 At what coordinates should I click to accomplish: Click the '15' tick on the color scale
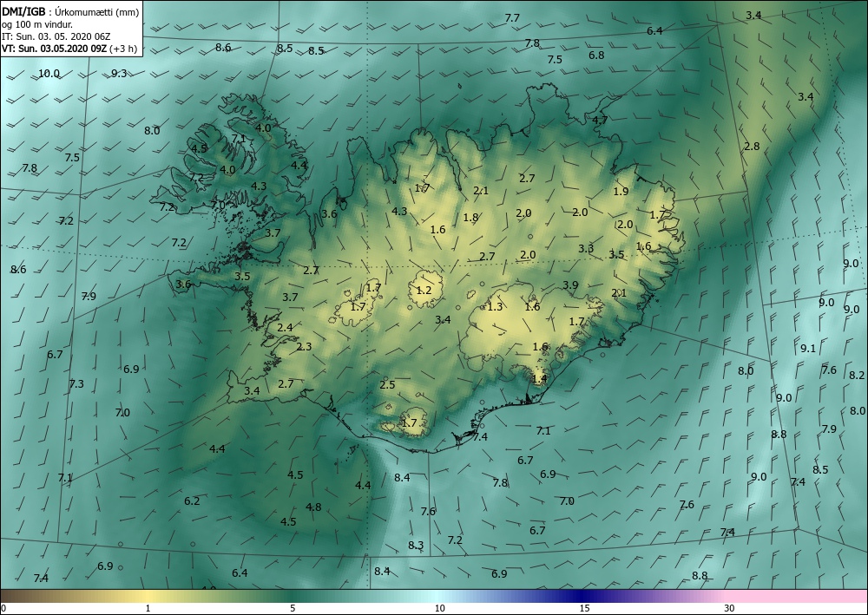point(584,608)
